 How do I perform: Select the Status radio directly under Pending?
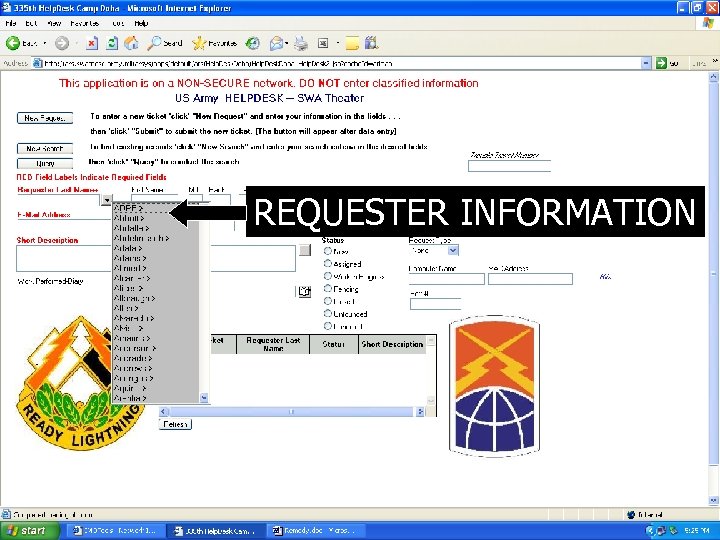[x=328, y=301]
